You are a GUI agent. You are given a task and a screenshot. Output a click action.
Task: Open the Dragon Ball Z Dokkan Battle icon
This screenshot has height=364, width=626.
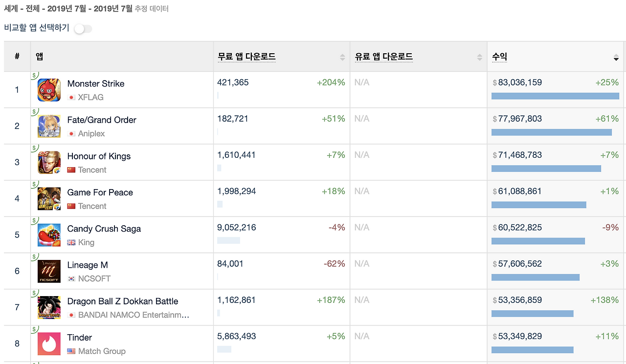[49, 308]
